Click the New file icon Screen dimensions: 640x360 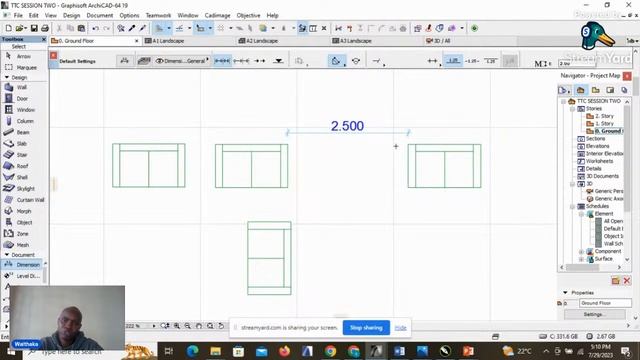[8, 28]
